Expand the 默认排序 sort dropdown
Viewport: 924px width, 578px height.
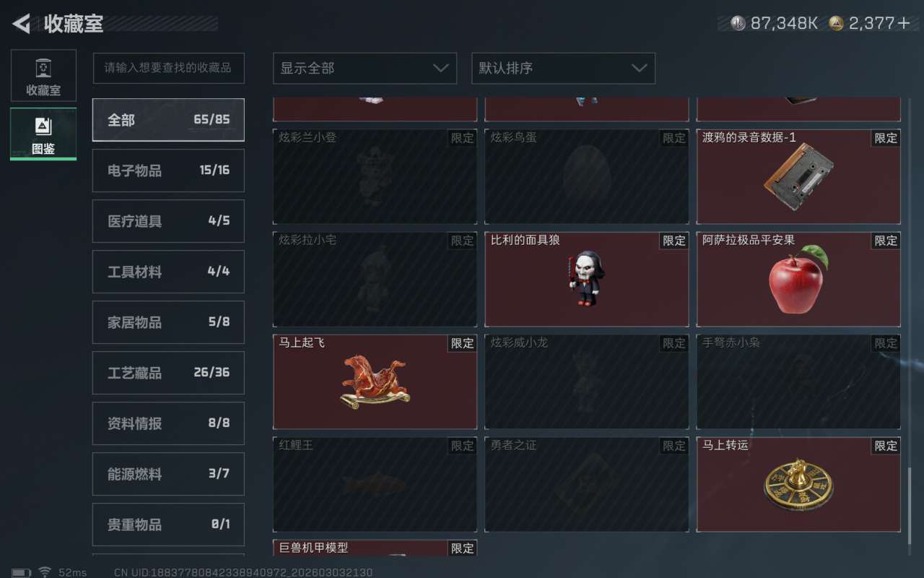click(563, 68)
